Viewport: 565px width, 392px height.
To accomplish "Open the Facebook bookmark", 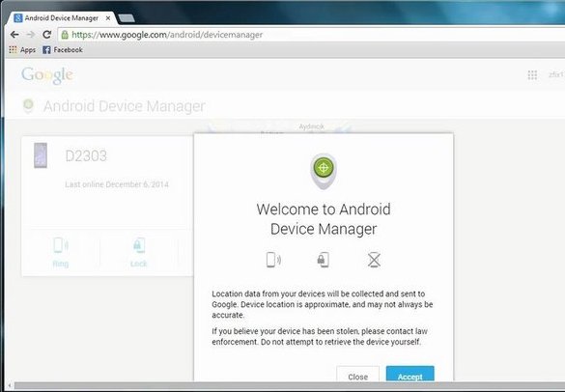I will click(x=63, y=49).
